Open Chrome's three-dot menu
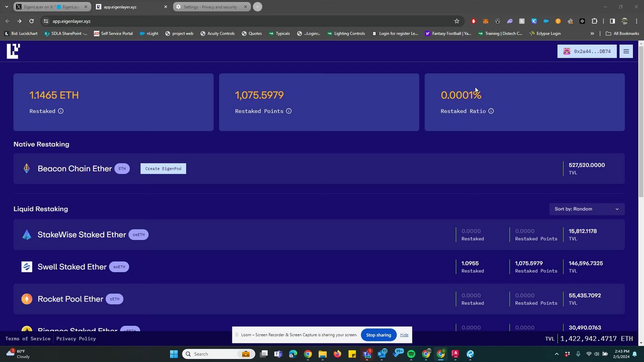644x362 pixels. (636, 21)
